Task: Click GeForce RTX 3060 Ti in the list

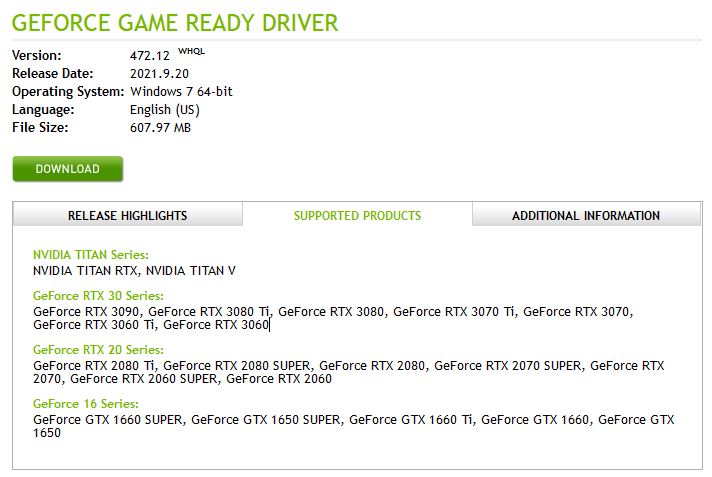Action: tap(94, 325)
